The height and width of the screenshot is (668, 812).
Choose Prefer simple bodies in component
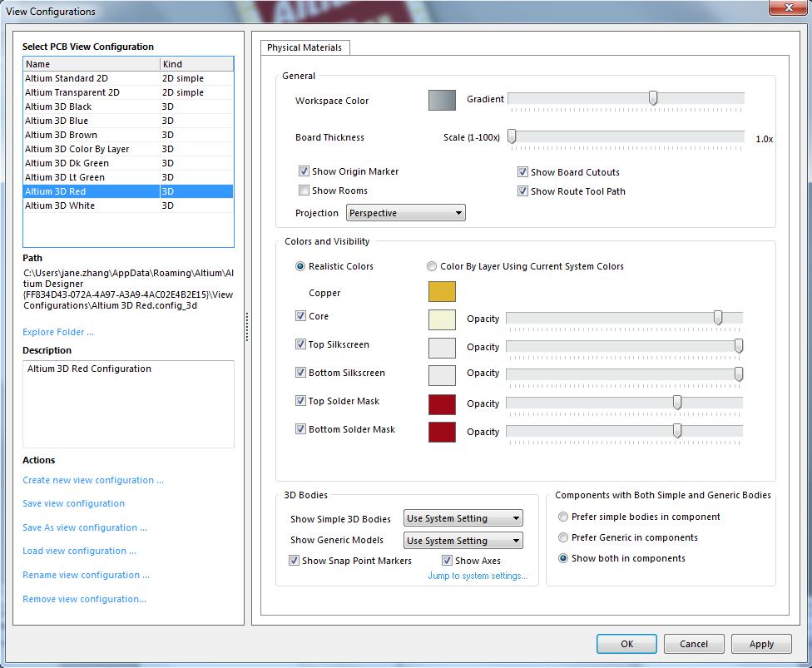click(564, 517)
